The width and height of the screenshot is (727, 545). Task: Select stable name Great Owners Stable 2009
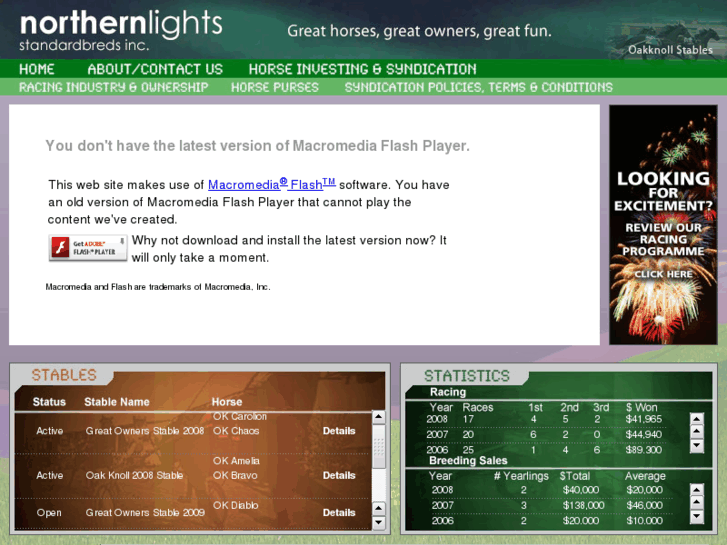pos(145,513)
